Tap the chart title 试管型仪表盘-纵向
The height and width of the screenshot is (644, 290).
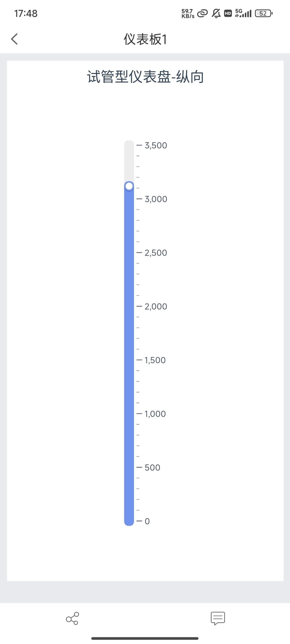(145, 77)
